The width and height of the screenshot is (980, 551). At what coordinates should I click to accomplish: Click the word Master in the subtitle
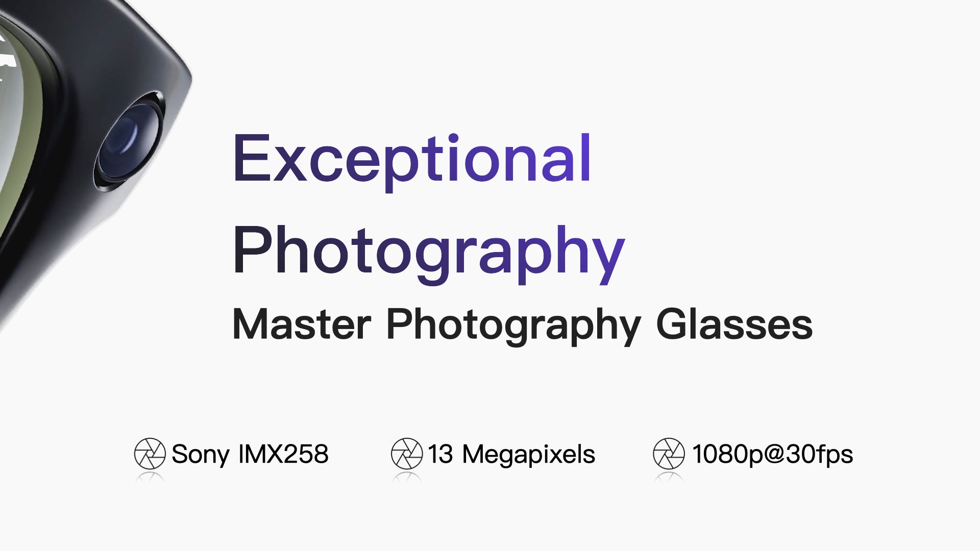pos(301,325)
